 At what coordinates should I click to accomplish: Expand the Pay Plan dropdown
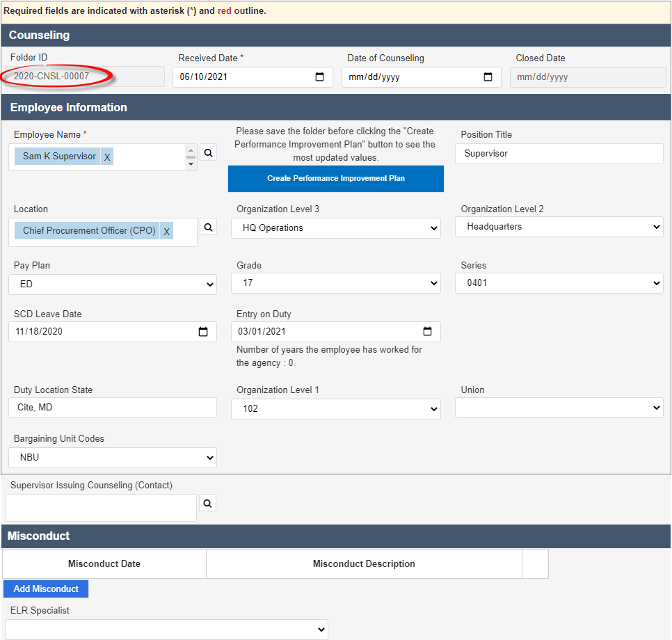(113, 285)
